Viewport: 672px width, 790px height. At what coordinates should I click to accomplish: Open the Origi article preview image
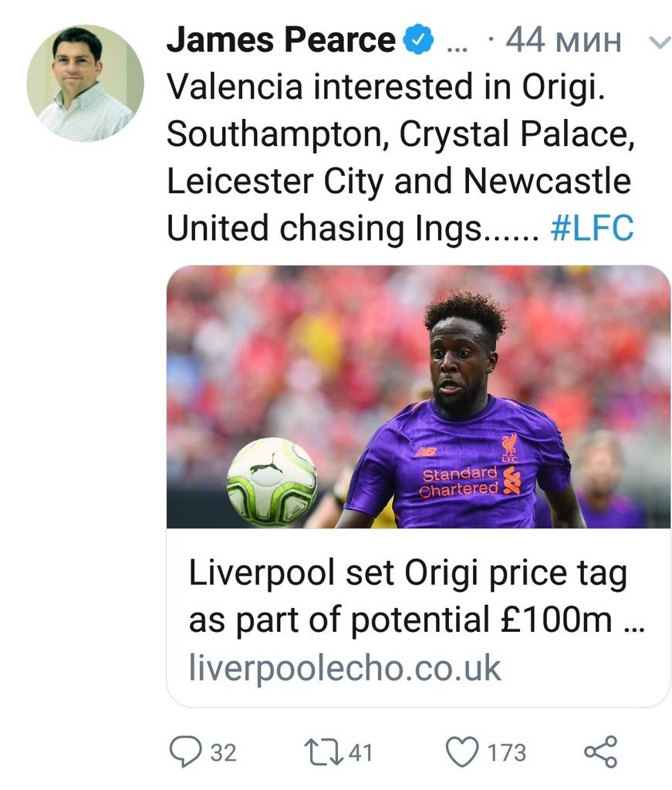point(418,397)
